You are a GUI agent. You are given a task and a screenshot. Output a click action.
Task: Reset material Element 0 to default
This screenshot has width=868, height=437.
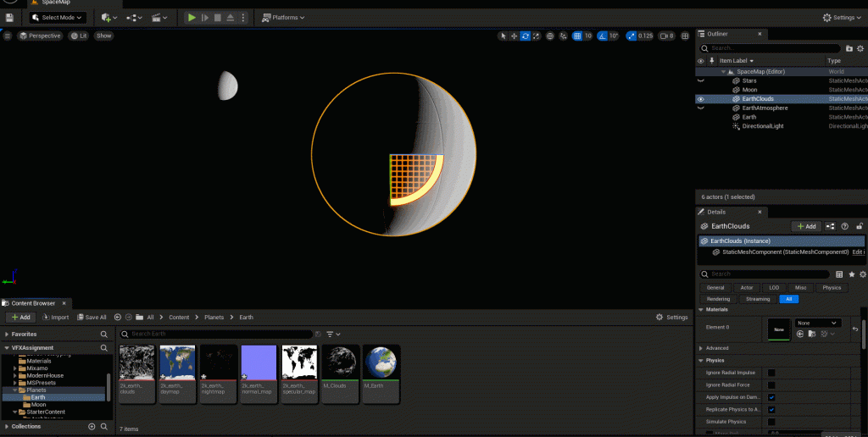855,329
